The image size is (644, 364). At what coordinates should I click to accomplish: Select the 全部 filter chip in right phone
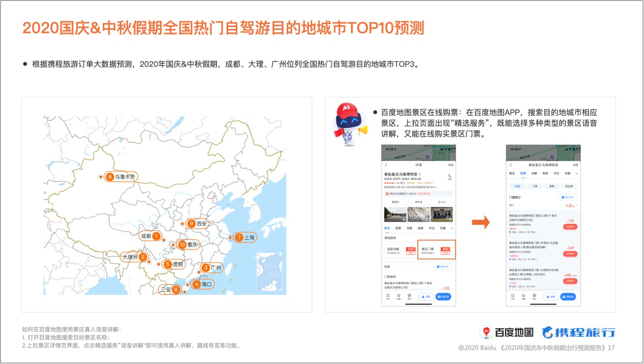pos(518,186)
